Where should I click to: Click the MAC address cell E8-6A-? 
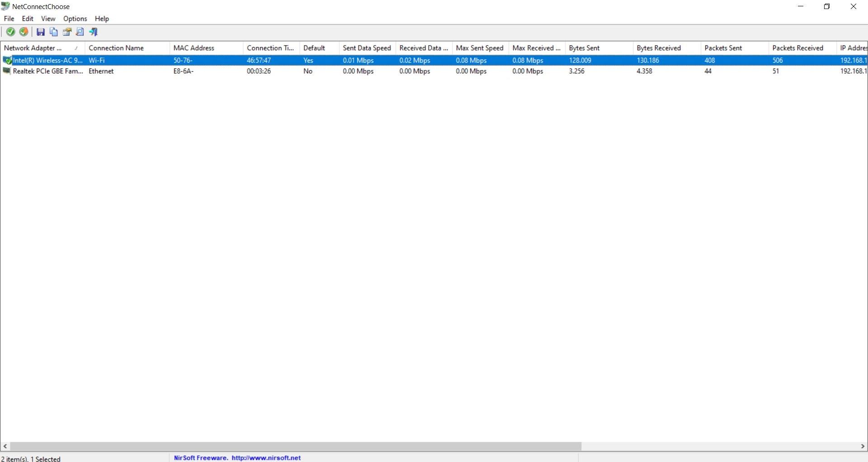click(x=184, y=71)
